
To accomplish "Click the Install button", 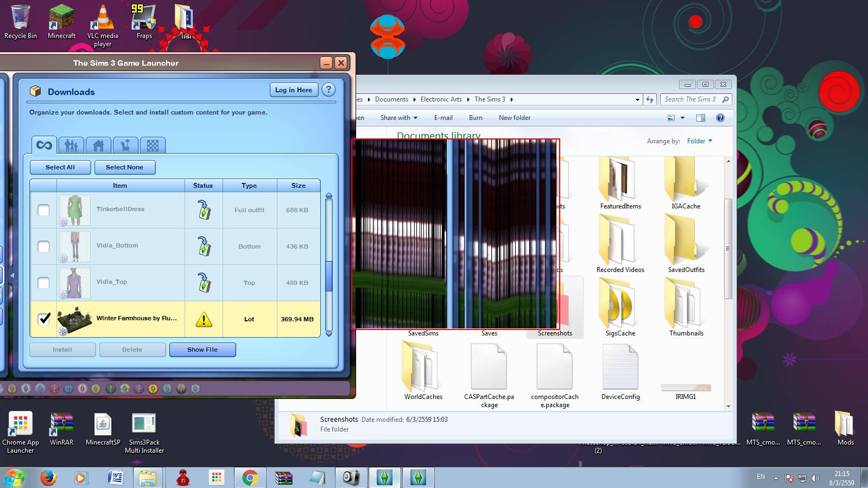I will (x=62, y=350).
